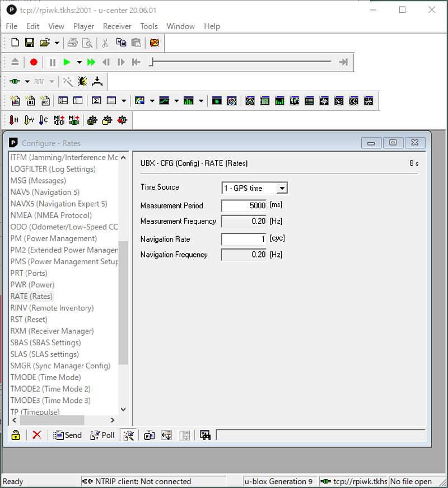
Task: Click the Send button
Action: (68, 435)
